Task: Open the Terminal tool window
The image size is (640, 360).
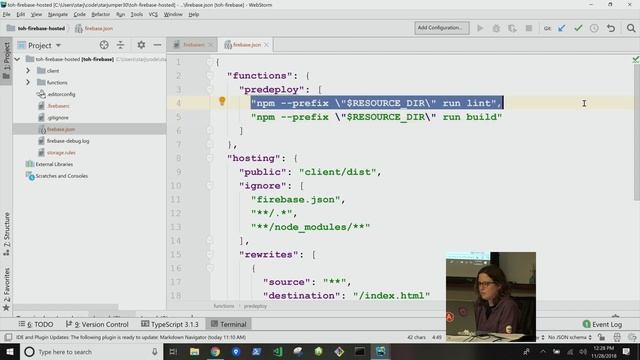Action: click(229, 324)
